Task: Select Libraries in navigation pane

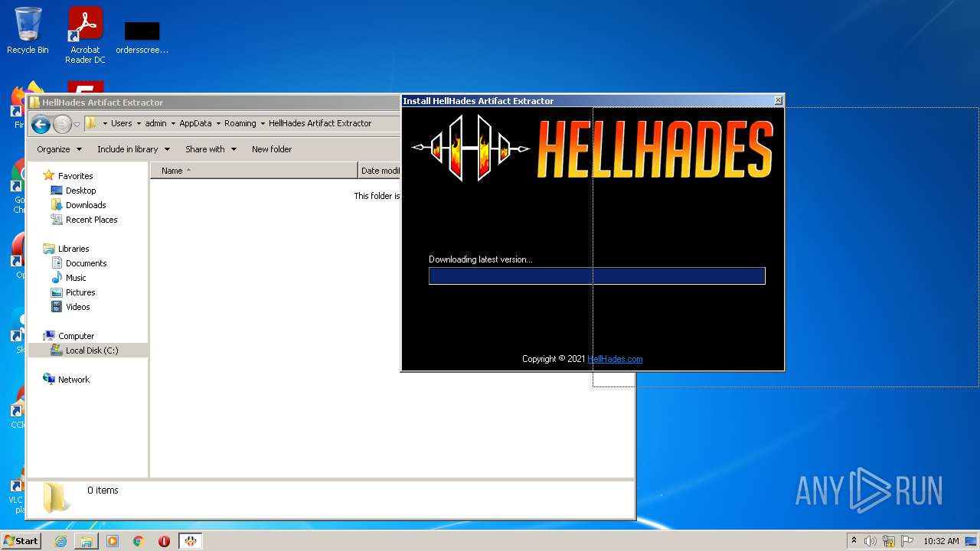Action: click(x=73, y=249)
